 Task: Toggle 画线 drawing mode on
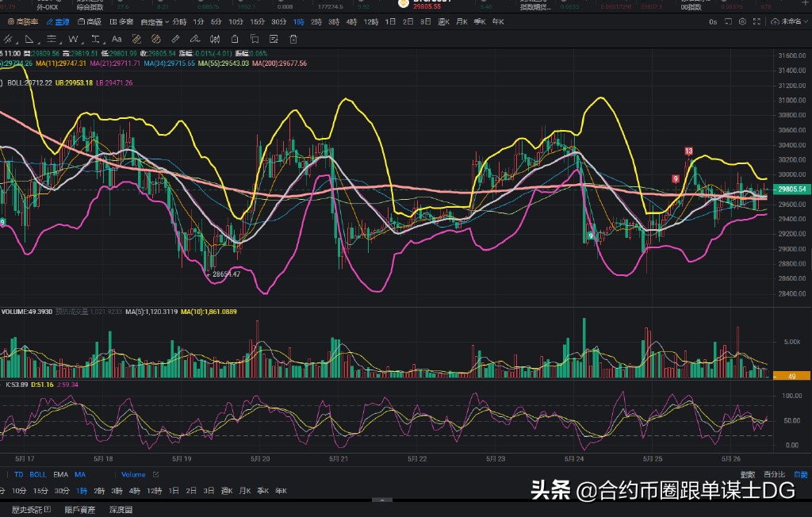click(x=59, y=21)
